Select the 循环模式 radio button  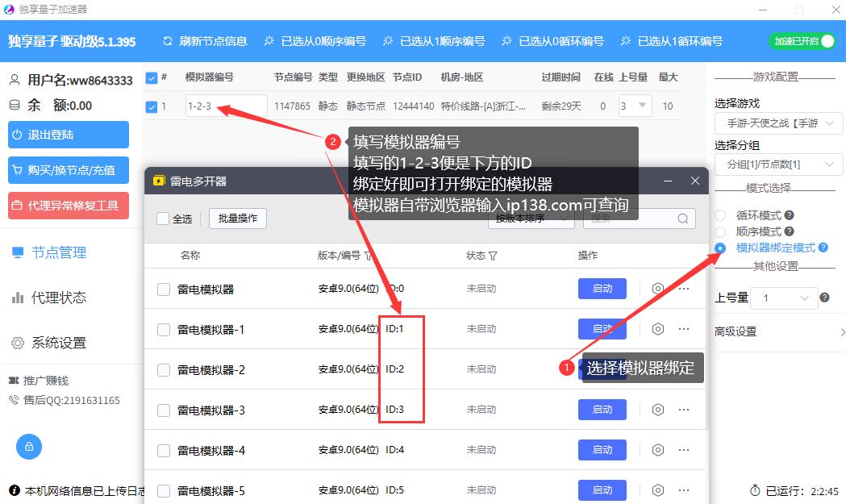point(720,215)
